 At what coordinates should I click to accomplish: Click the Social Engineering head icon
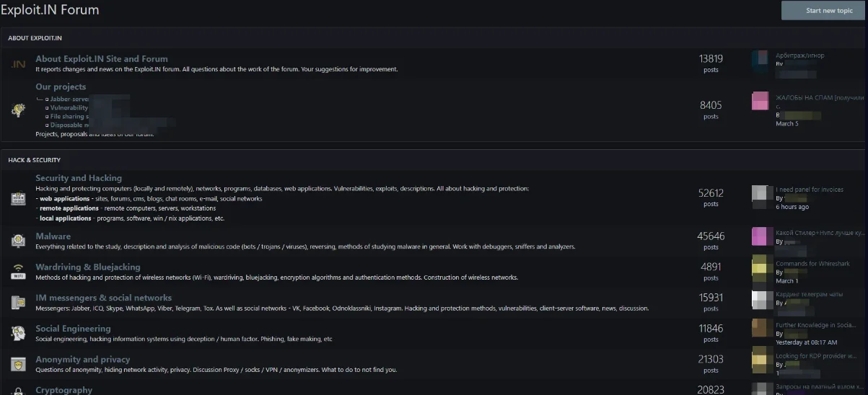click(x=18, y=333)
